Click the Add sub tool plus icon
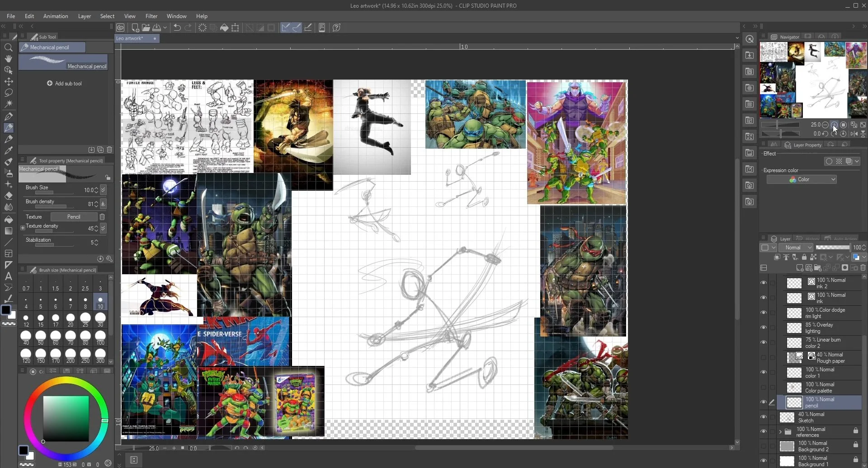868x468 pixels. pyautogui.click(x=50, y=83)
